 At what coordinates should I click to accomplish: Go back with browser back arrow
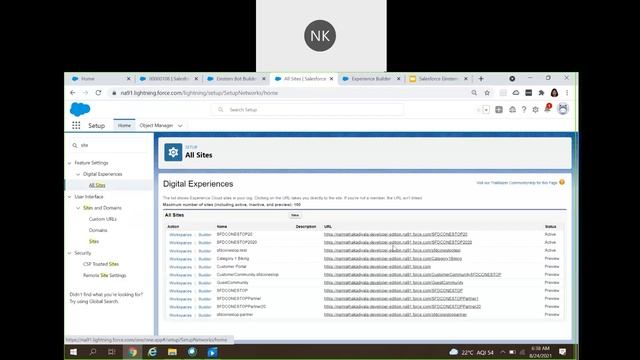pos(73,93)
